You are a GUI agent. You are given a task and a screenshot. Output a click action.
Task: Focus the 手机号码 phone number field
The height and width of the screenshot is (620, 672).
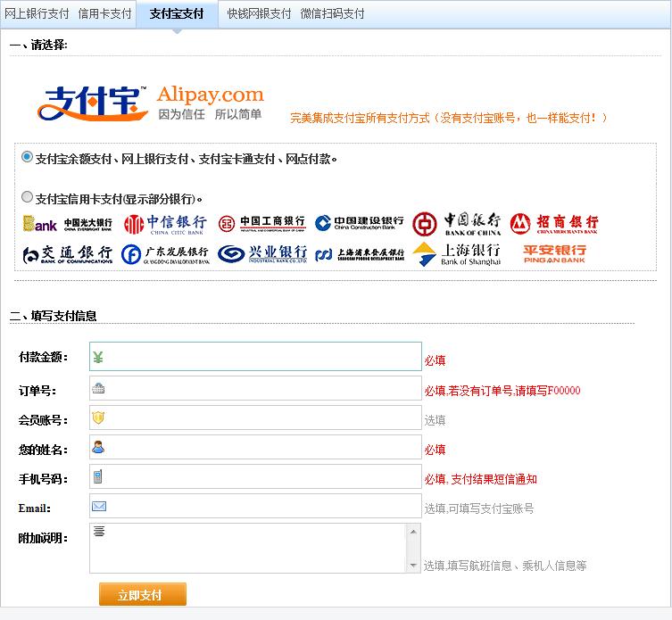pyautogui.click(x=255, y=476)
